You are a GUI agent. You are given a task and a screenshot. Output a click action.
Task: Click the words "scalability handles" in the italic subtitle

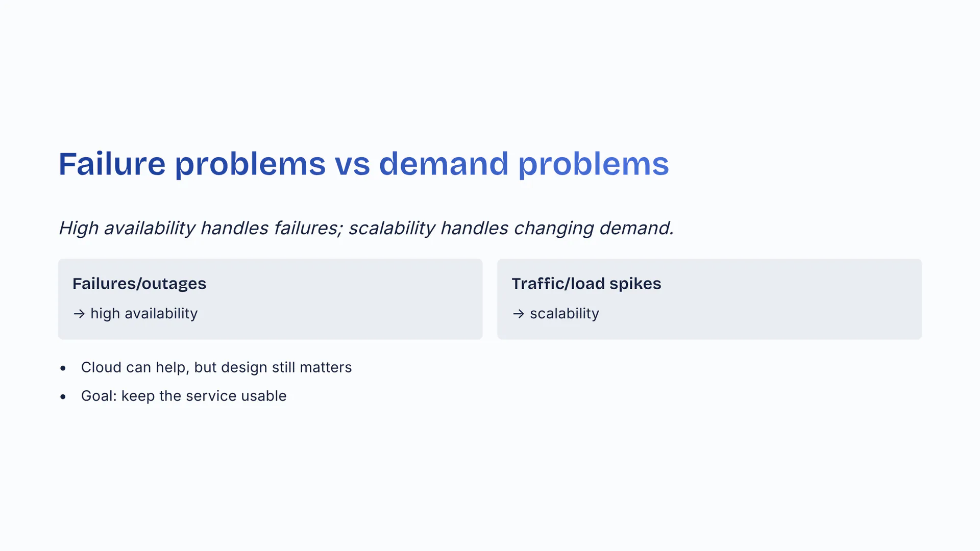pyautogui.click(x=428, y=228)
